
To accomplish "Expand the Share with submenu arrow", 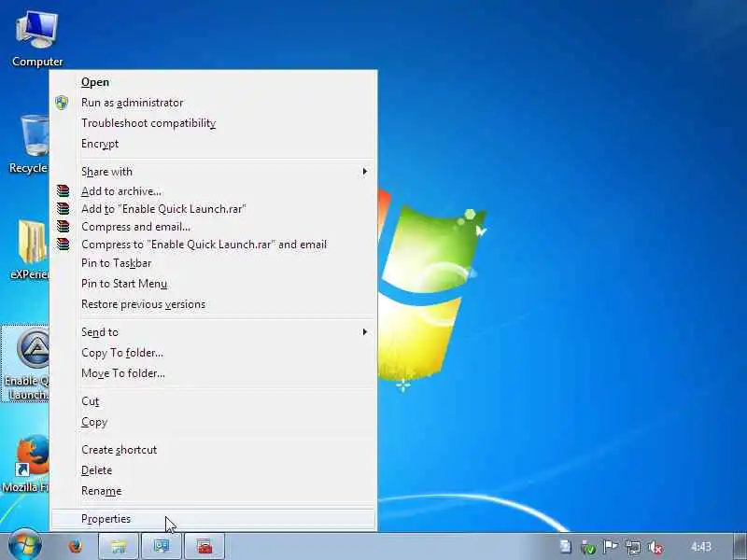I will (365, 172).
